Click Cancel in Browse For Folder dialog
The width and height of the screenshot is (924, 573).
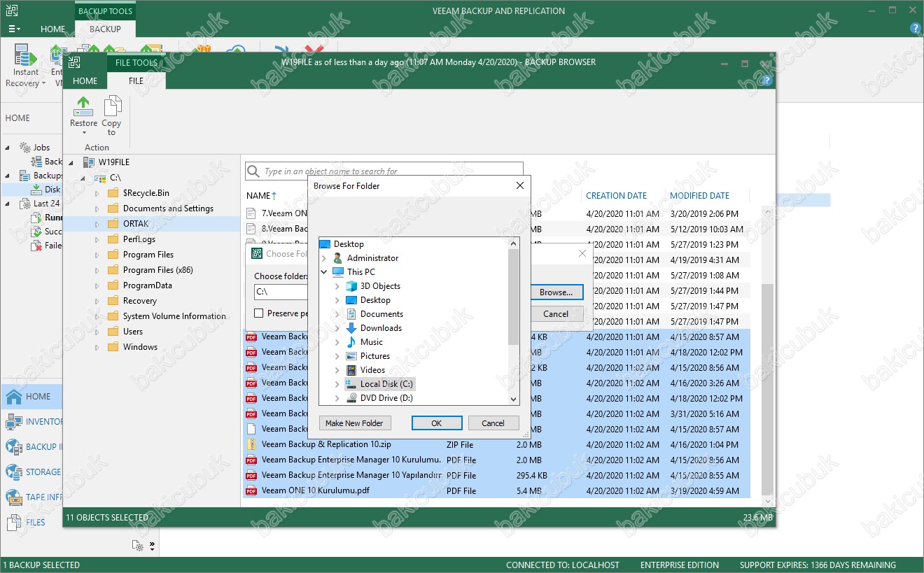coord(493,423)
